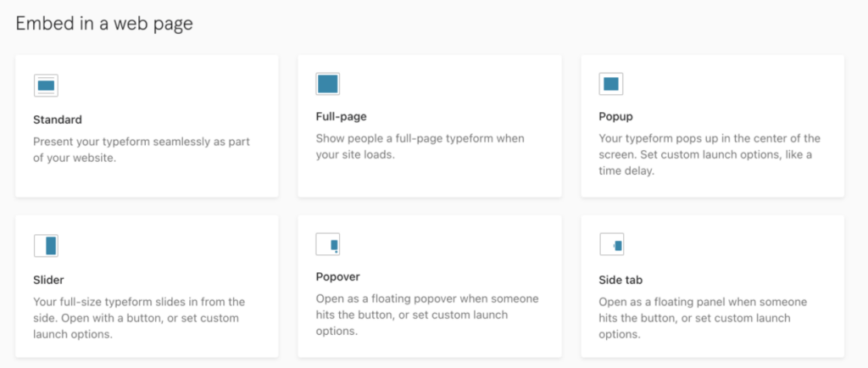Pick the Popup embed title
Viewport: 868px width, 368px height.
point(615,117)
